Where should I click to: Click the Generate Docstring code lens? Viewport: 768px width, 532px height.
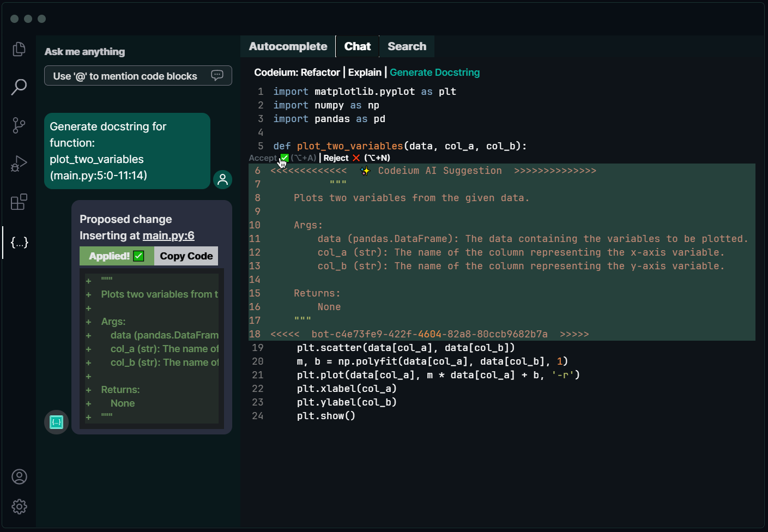[434, 72]
